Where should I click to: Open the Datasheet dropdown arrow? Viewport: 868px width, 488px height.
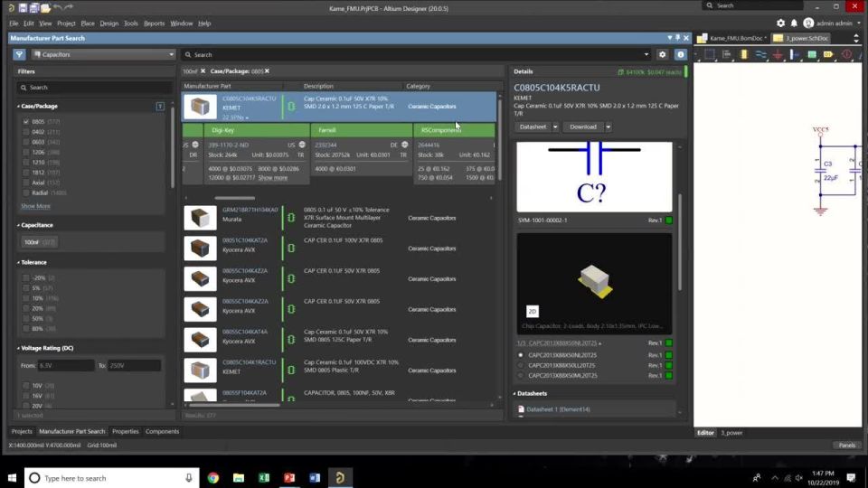pyautogui.click(x=555, y=127)
